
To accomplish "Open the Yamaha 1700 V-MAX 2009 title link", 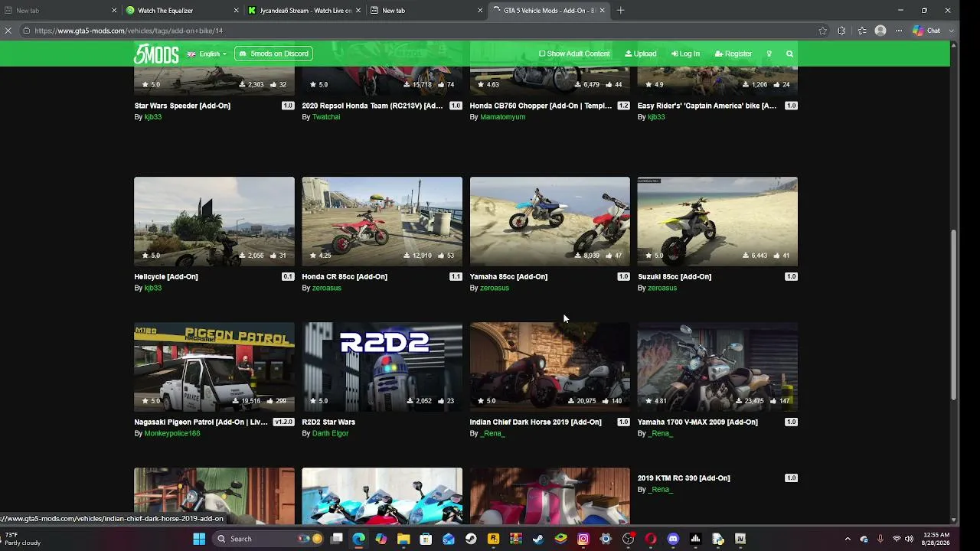I will pos(697,422).
